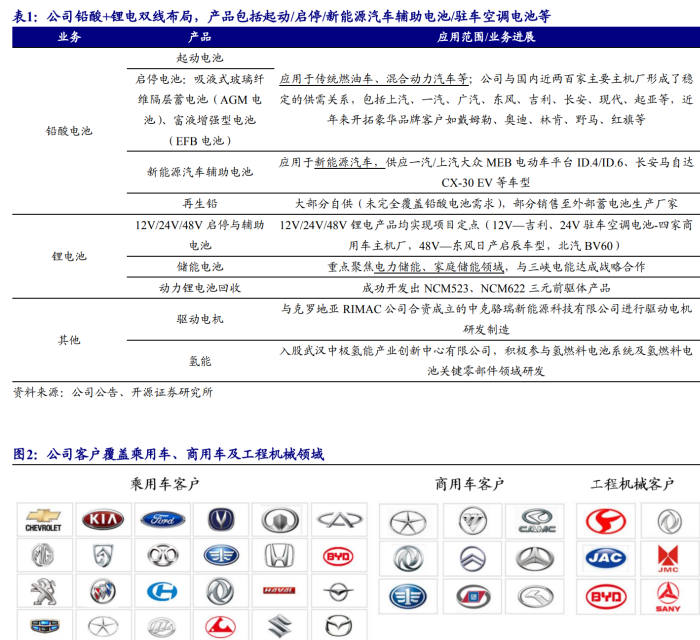Screen dimensions: 700x640
Task: Click the 图2 figure title text
Action: point(168,454)
